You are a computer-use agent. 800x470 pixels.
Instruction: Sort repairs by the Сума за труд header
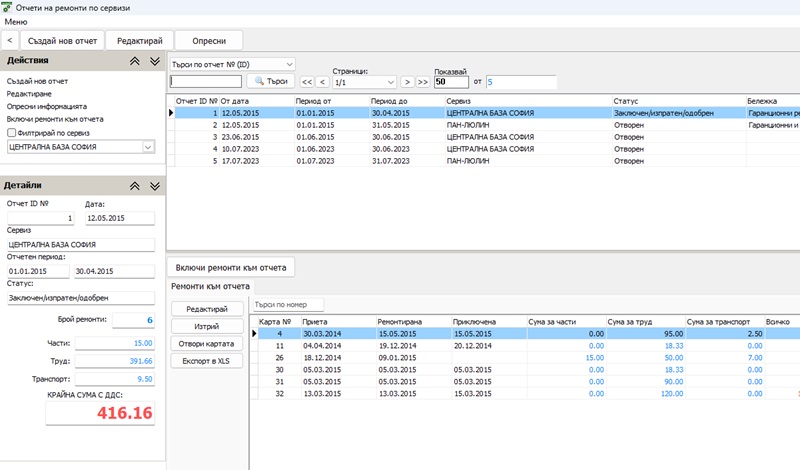click(x=645, y=322)
